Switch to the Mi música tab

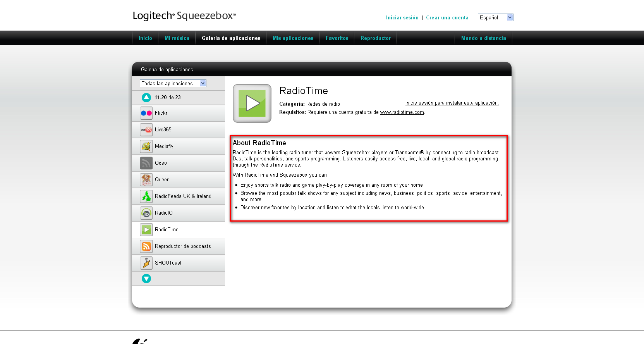(x=177, y=38)
